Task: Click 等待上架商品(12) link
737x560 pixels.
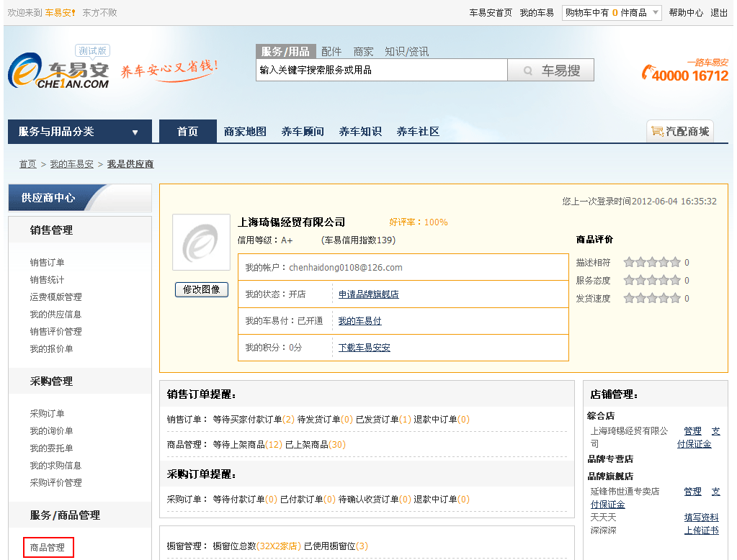Action: [x=247, y=445]
